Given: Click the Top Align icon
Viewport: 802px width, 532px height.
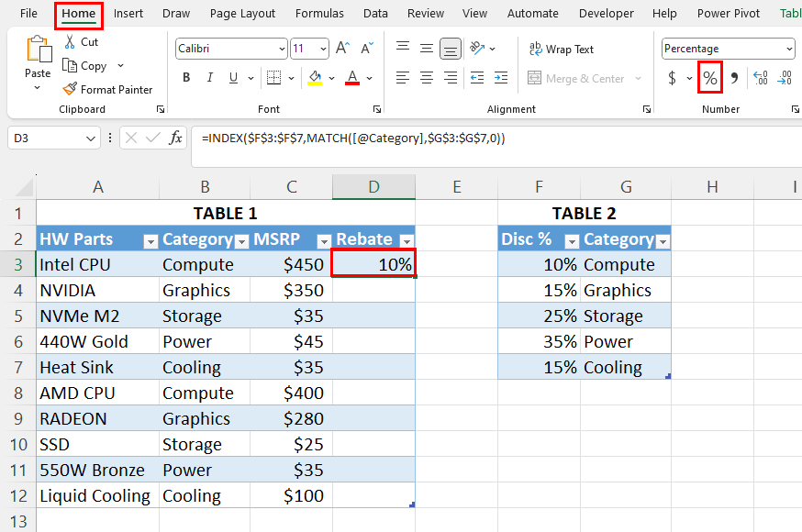Looking at the screenshot, I should [403, 49].
